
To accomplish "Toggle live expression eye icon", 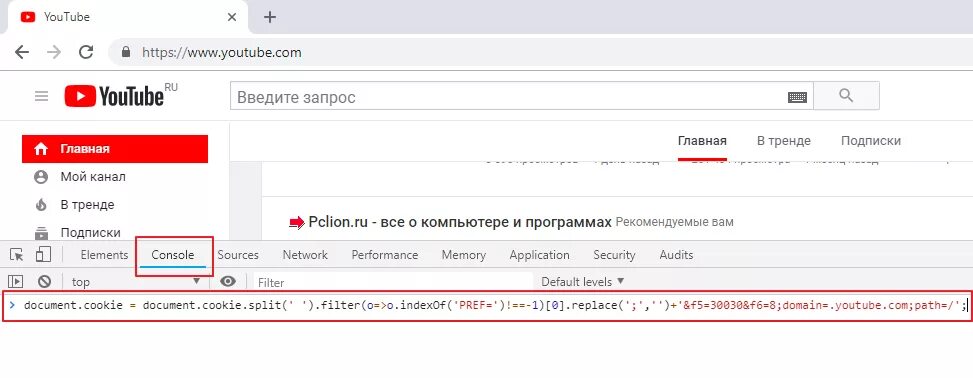I will [228, 282].
